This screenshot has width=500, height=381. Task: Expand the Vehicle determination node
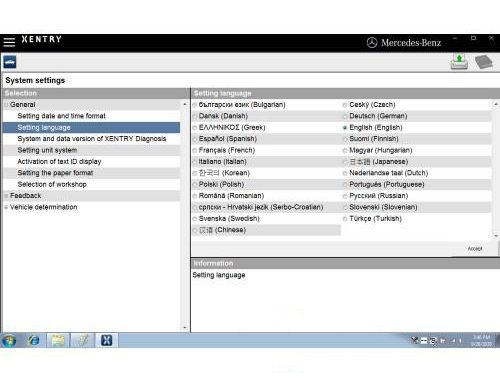[x=6, y=207]
